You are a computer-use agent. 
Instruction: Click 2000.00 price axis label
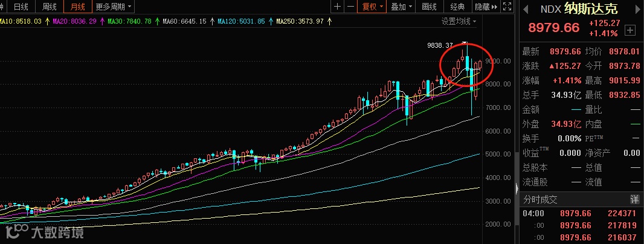click(498, 224)
